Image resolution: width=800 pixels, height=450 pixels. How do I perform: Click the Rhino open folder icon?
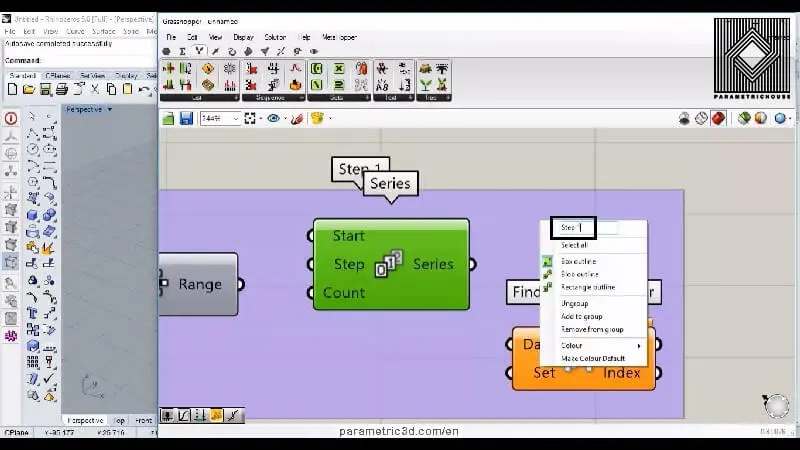(28, 89)
